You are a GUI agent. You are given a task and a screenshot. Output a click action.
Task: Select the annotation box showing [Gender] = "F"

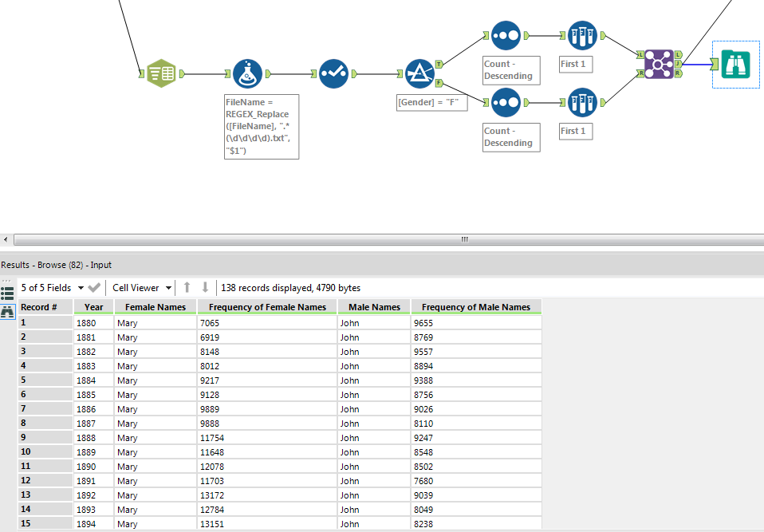click(x=431, y=102)
